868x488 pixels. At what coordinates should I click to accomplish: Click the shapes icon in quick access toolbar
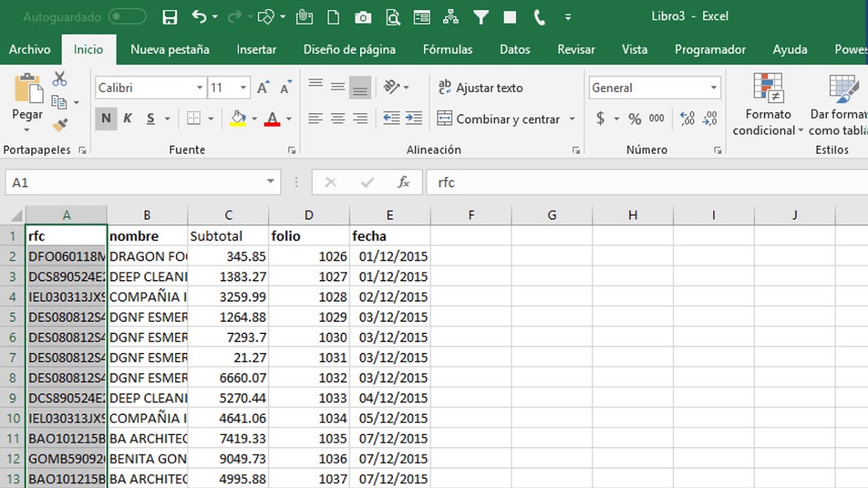266,17
